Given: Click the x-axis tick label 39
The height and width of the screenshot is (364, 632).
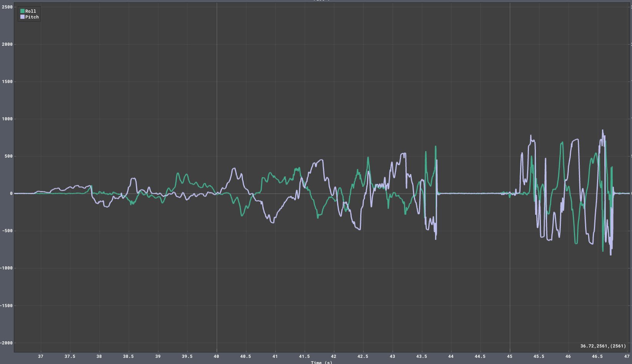Looking at the screenshot, I should tap(158, 356).
